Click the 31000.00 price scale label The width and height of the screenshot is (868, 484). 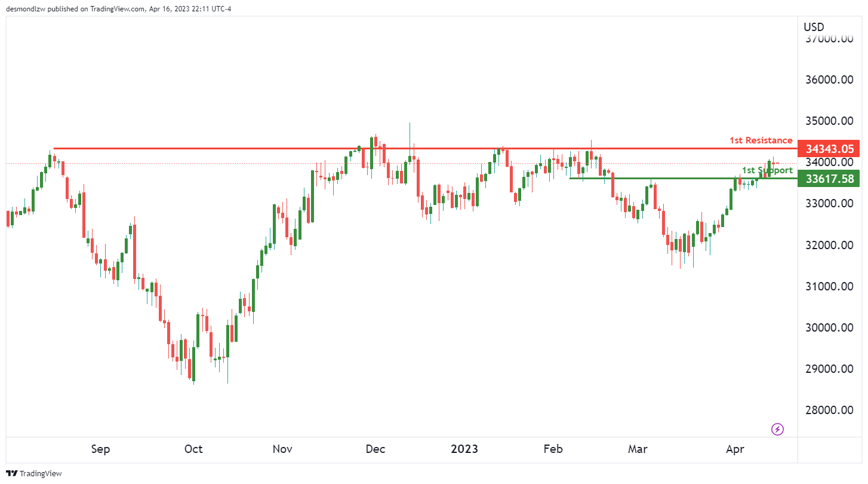tap(829, 287)
